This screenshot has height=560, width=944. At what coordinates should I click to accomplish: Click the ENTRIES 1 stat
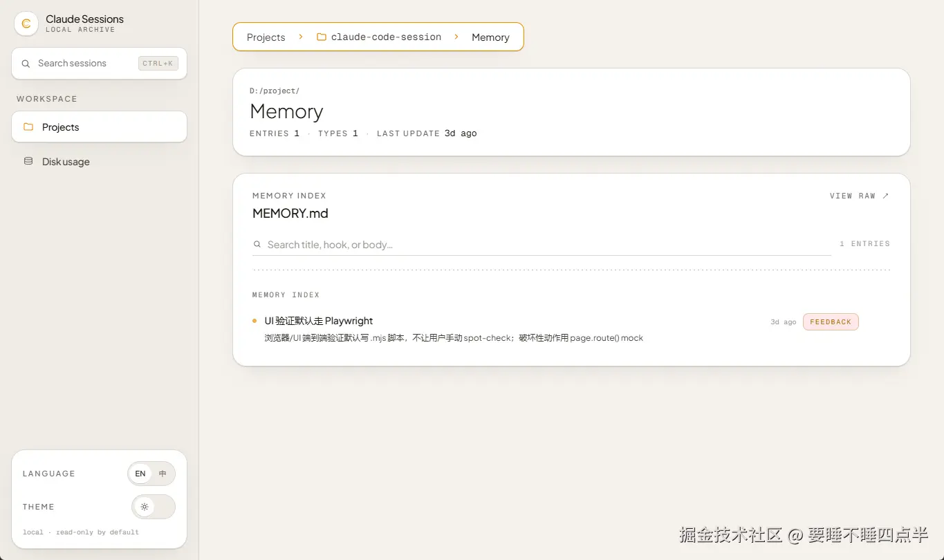[x=275, y=133]
